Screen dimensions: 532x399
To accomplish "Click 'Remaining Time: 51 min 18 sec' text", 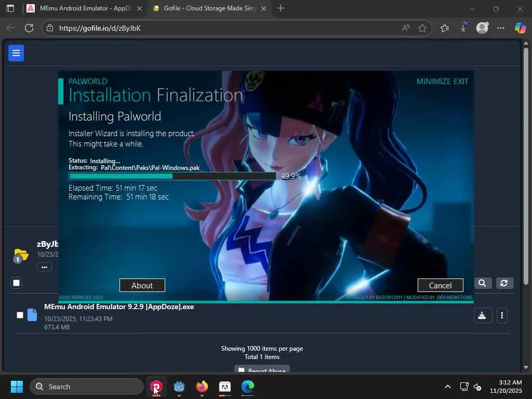I will click(x=119, y=197).
